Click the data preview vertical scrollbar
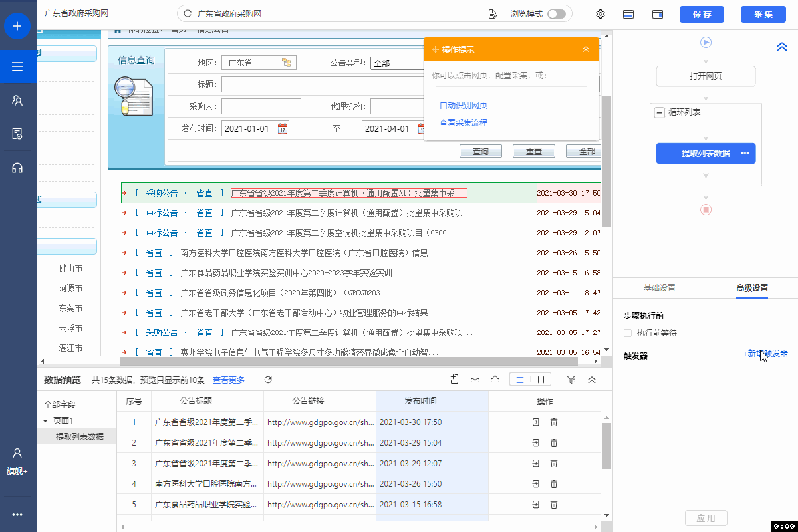The height and width of the screenshot is (532, 798). (x=606, y=446)
